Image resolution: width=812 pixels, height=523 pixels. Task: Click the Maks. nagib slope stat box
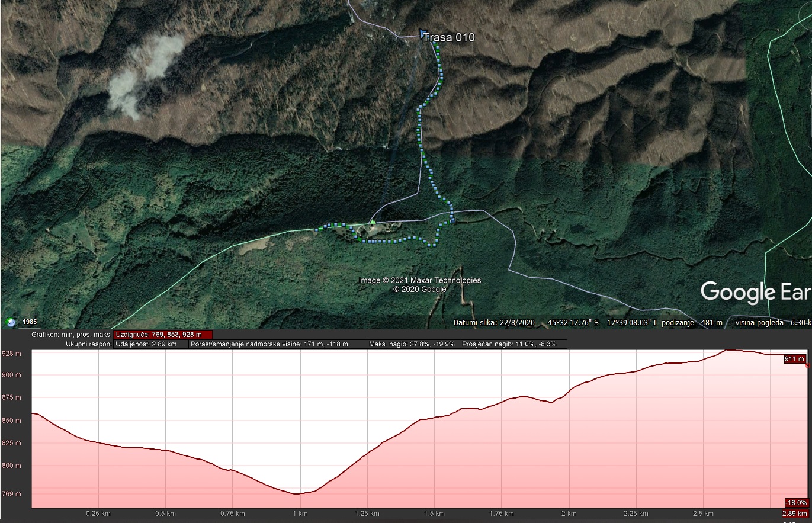[412, 344]
